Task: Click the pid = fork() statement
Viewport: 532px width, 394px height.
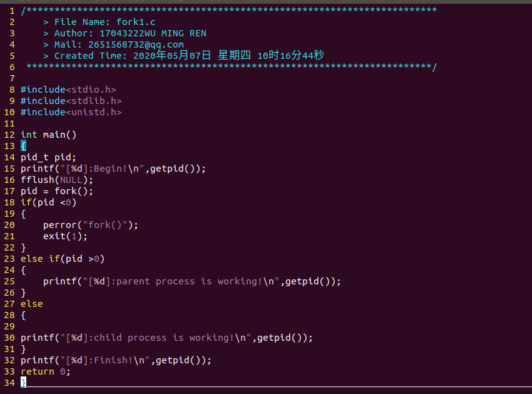Action: (x=56, y=191)
